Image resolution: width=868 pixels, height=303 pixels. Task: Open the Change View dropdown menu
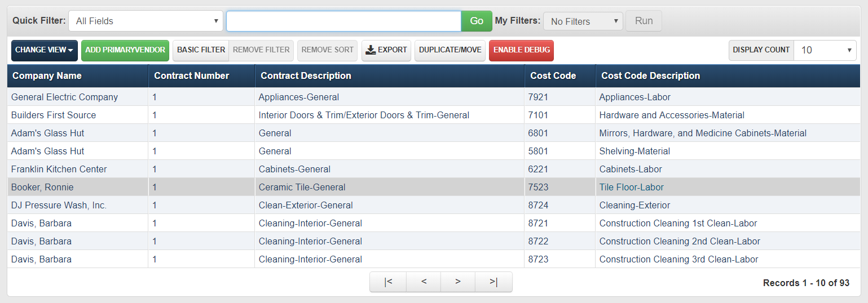(45, 50)
